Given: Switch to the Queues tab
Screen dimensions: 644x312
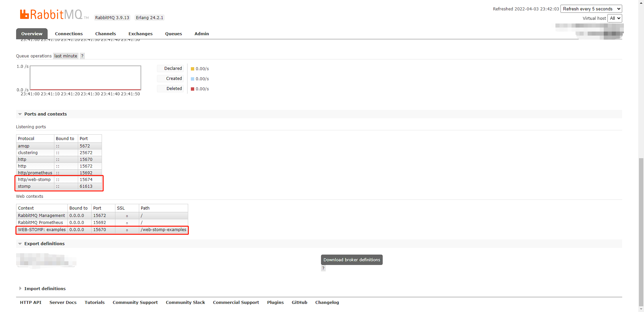Looking at the screenshot, I should tap(173, 34).
